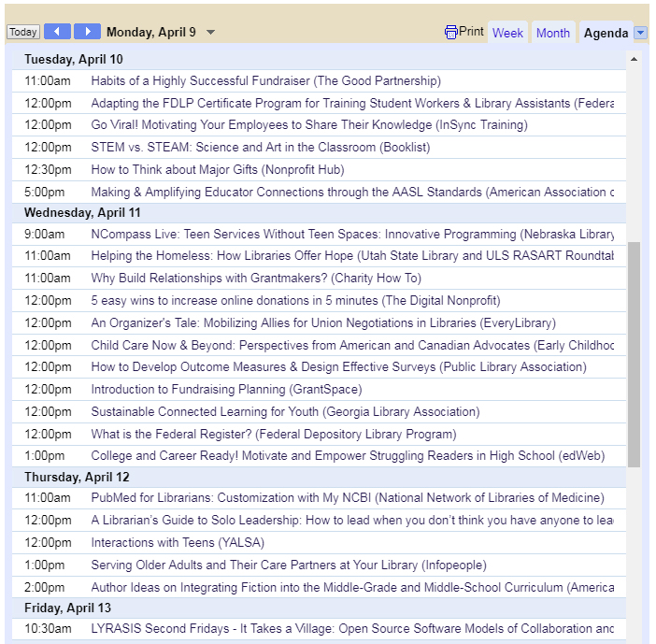The width and height of the screenshot is (656, 644).
Task: Click the Print link
Action: pyautogui.click(x=471, y=32)
